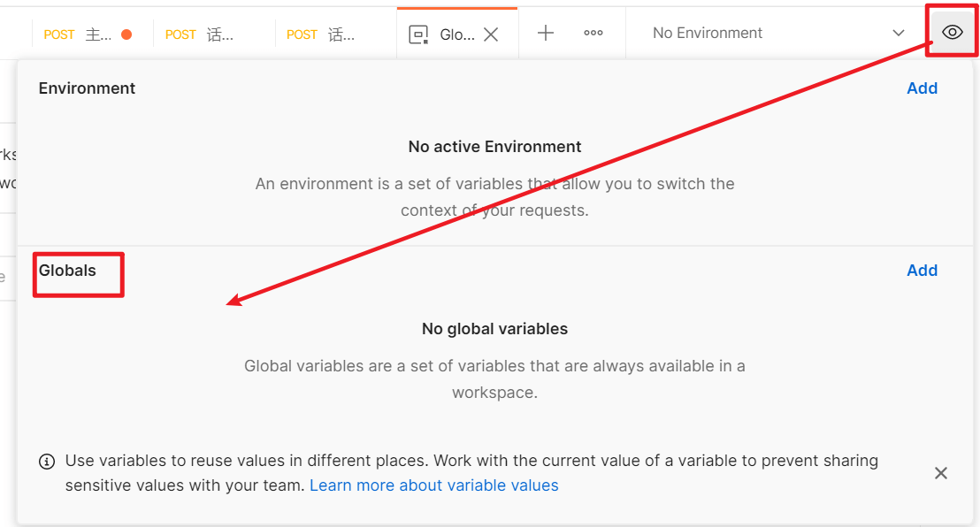Open a new tab with the plus icon

coord(546,33)
